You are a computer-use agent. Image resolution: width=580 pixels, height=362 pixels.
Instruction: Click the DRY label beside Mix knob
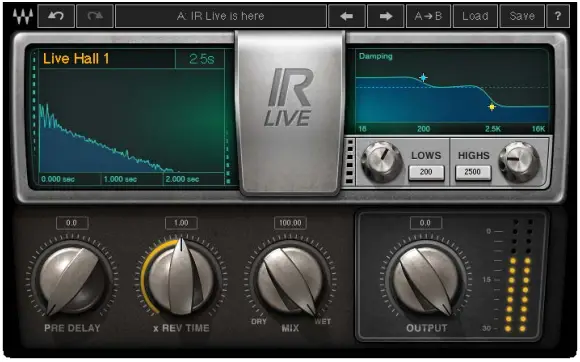259,321
